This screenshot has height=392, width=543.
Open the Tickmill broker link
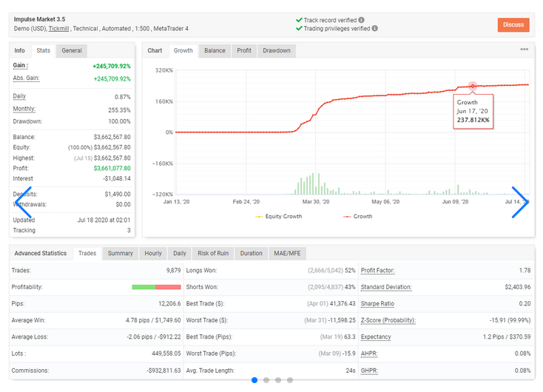pos(58,29)
